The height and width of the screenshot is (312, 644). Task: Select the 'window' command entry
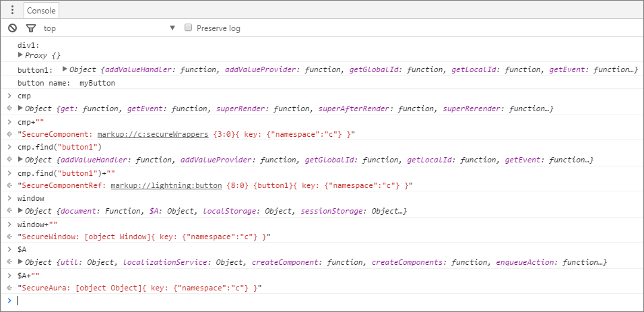coord(31,198)
